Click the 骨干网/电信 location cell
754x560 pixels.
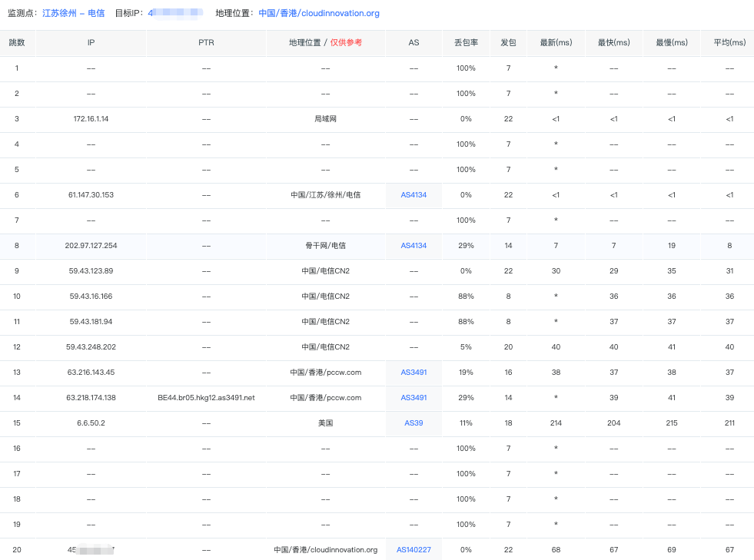click(325, 246)
